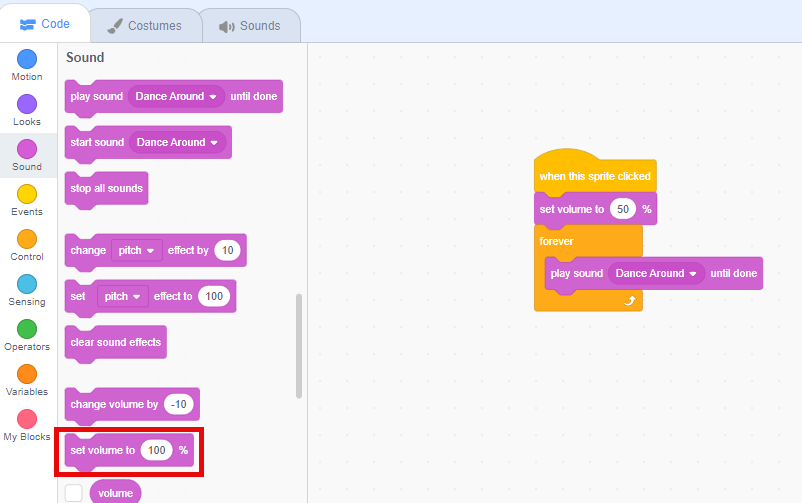
Task: Open the Control block category
Action: pos(27,239)
